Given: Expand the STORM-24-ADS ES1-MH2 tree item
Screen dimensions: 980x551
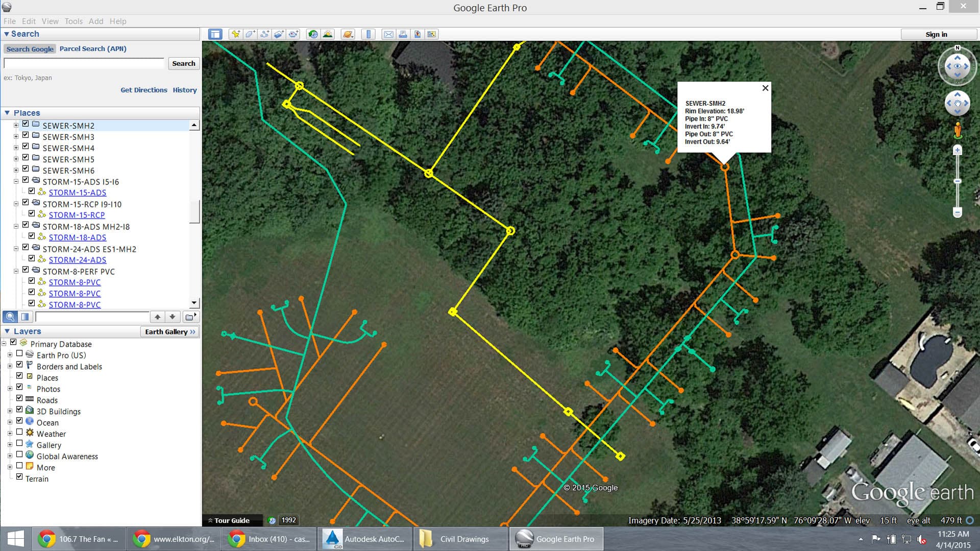Looking at the screenshot, I should (x=17, y=249).
